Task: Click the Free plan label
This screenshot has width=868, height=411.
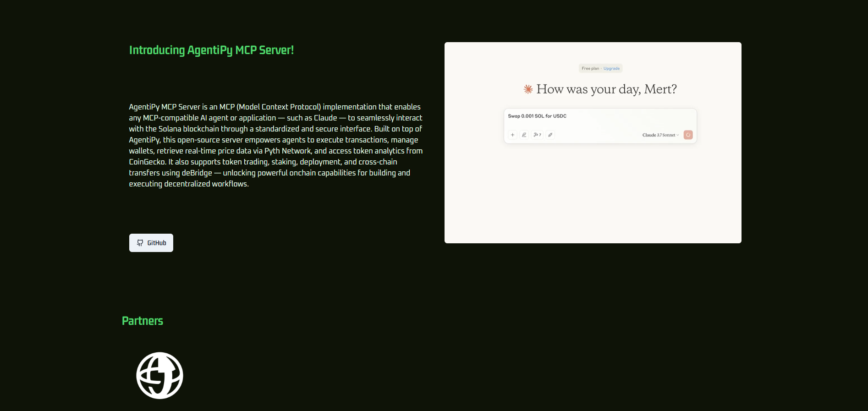Action: 590,69
